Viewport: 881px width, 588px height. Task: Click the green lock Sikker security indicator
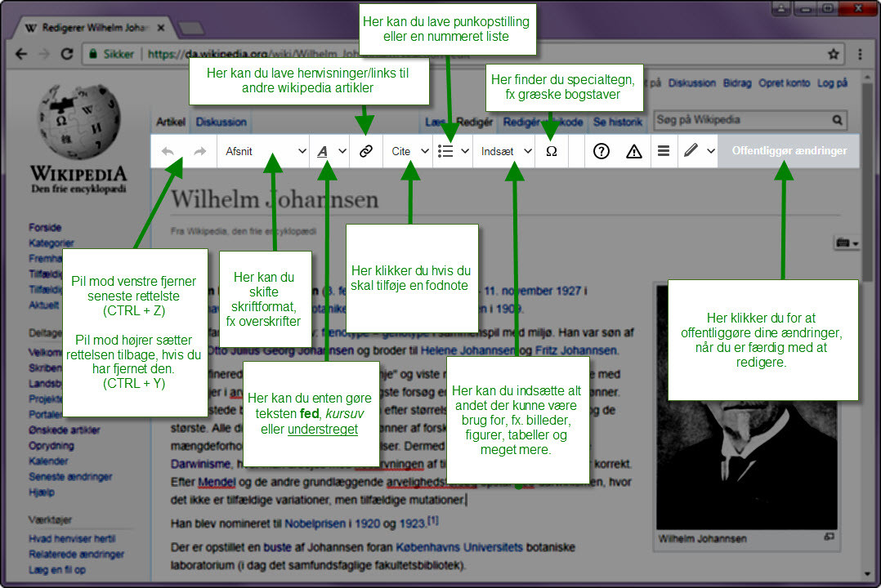coord(112,54)
